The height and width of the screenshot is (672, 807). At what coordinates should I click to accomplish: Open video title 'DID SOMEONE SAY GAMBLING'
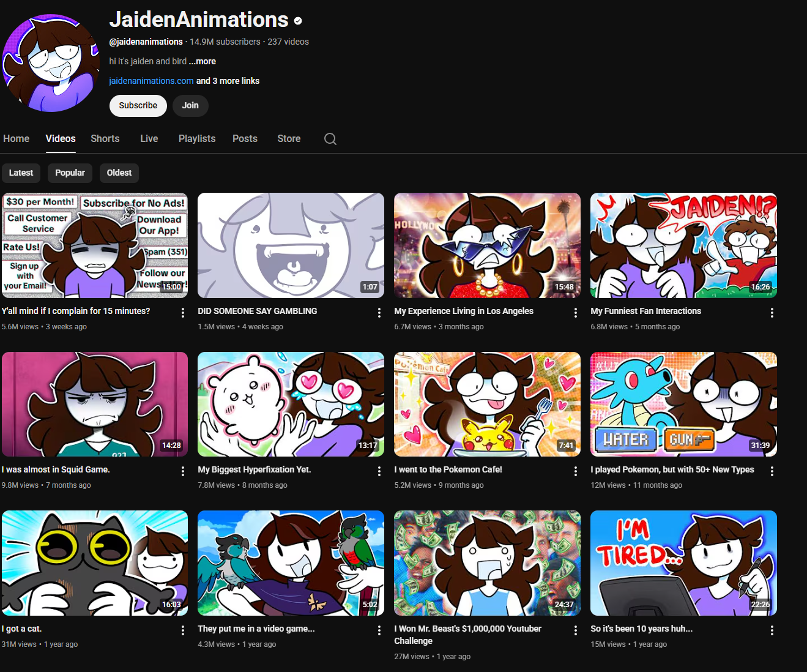[258, 311]
